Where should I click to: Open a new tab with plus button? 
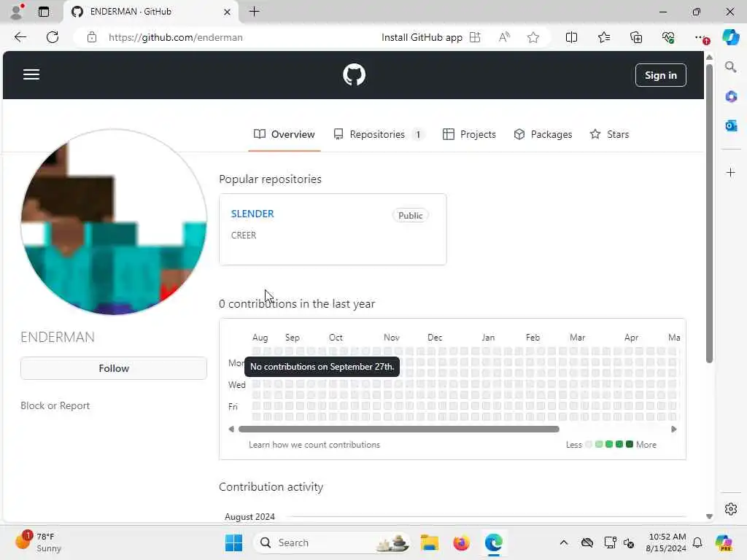coord(255,12)
